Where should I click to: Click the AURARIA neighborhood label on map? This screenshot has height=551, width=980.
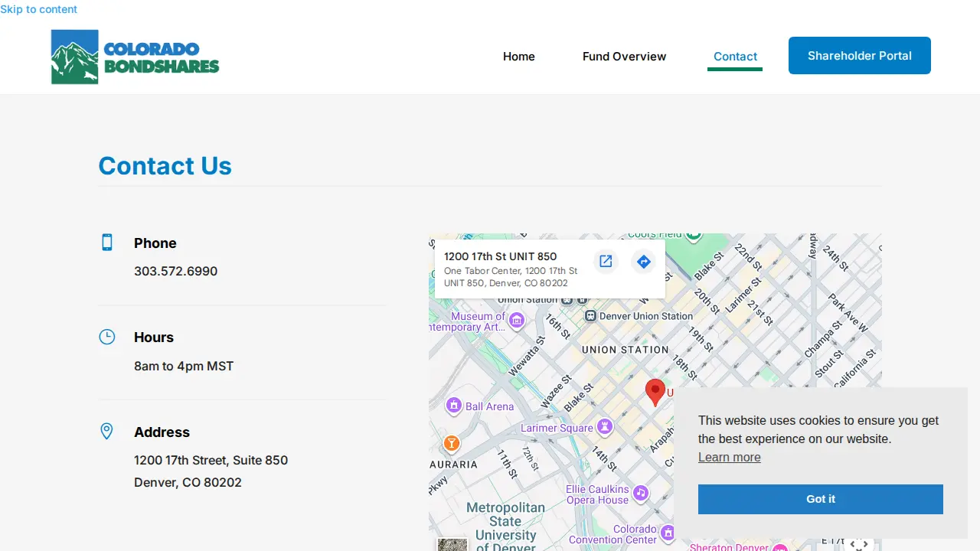click(454, 465)
